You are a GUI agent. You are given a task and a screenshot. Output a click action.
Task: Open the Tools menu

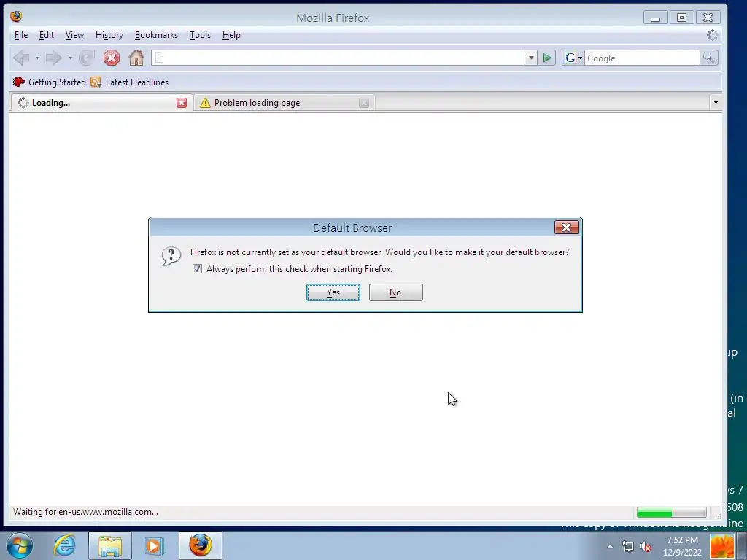click(200, 35)
